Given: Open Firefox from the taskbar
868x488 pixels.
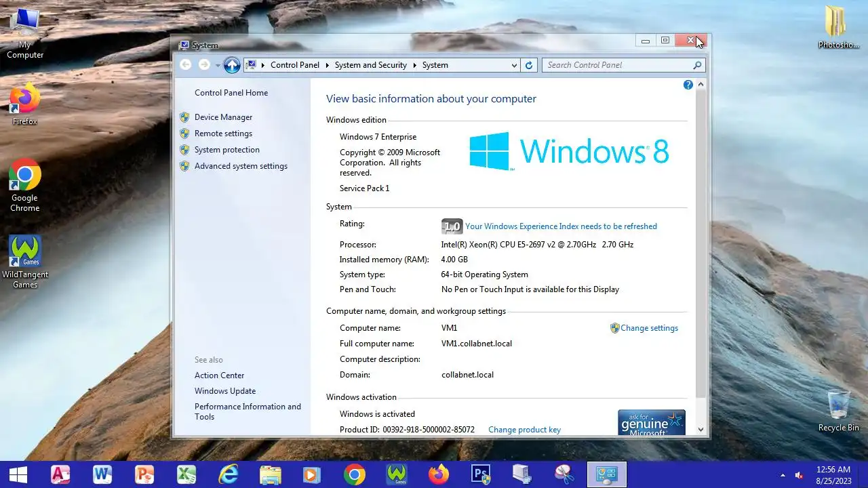Looking at the screenshot, I should (439, 474).
